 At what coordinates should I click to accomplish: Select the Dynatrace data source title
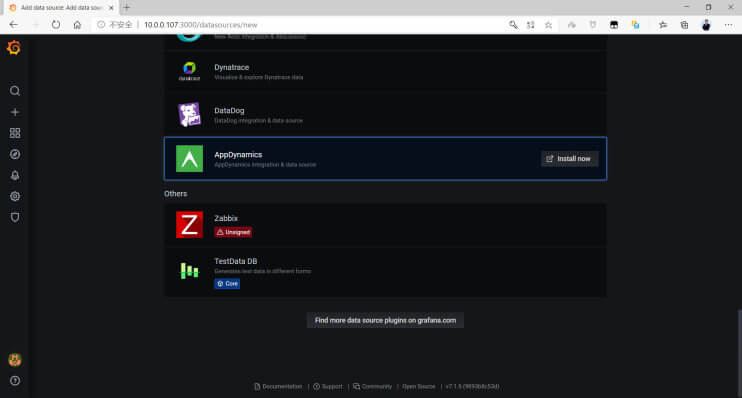point(231,67)
